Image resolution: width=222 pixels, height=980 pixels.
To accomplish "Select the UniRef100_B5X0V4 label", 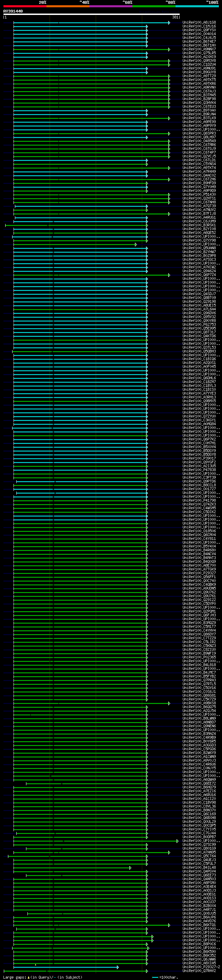I will click(199, 447).
